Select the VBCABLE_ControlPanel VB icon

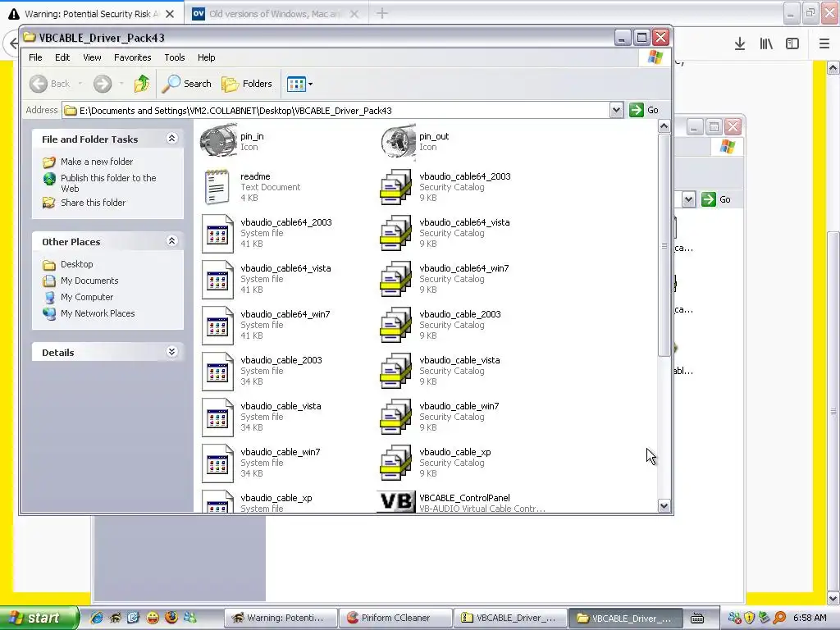tap(396, 501)
